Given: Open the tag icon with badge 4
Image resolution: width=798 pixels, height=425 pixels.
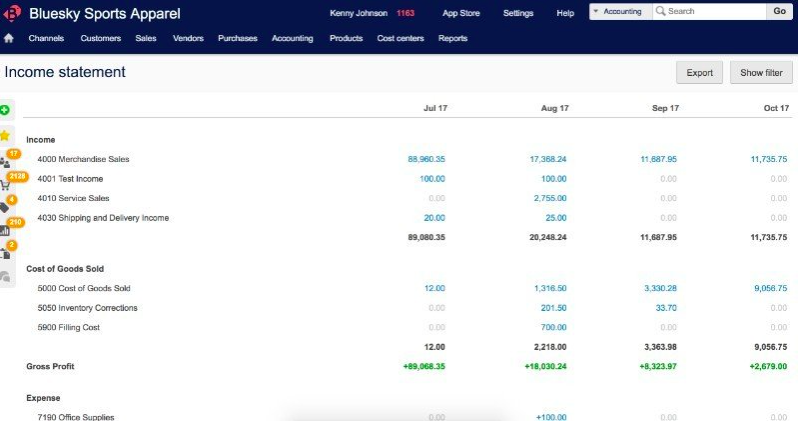Looking at the screenshot, I should [x=5, y=207].
